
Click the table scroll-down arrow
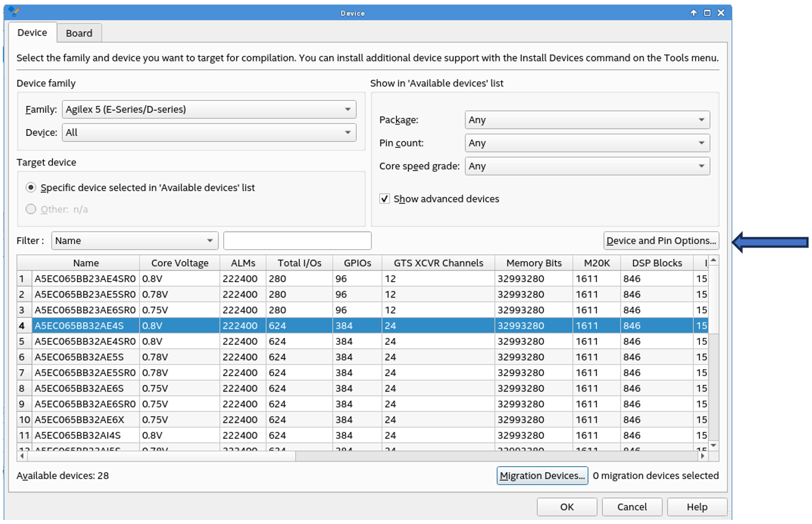click(x=713, y=445)
